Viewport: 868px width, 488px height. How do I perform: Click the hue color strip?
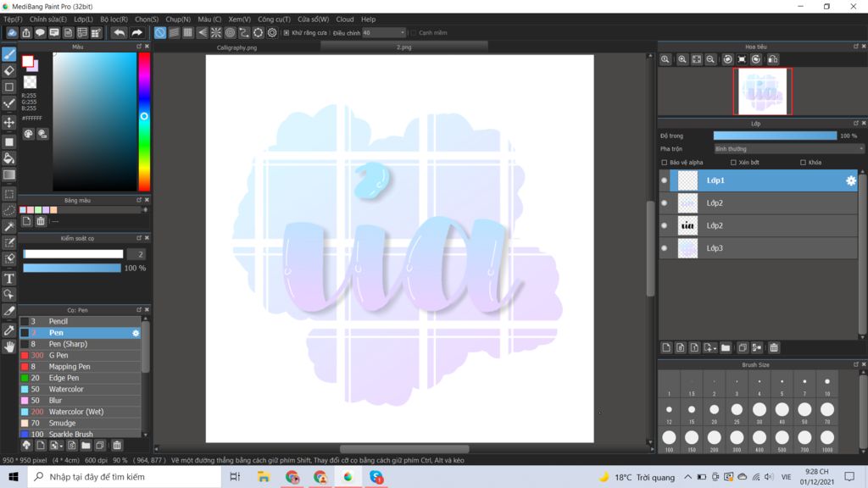coord(144,122)
